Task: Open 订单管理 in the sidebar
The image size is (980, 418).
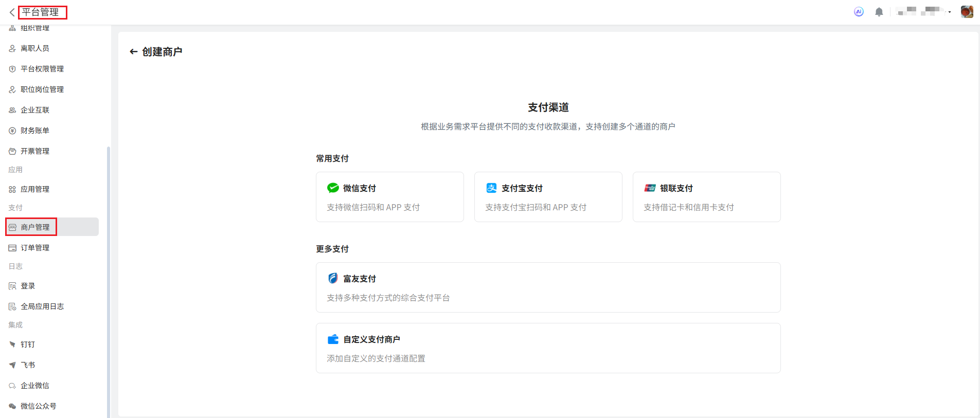Action: click(x=35, y=248)
